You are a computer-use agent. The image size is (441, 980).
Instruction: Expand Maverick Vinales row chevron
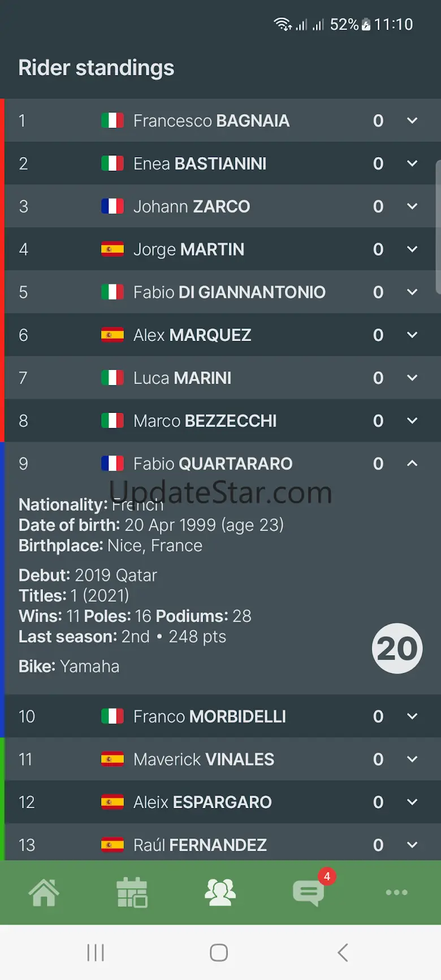(x=412, y=759)
